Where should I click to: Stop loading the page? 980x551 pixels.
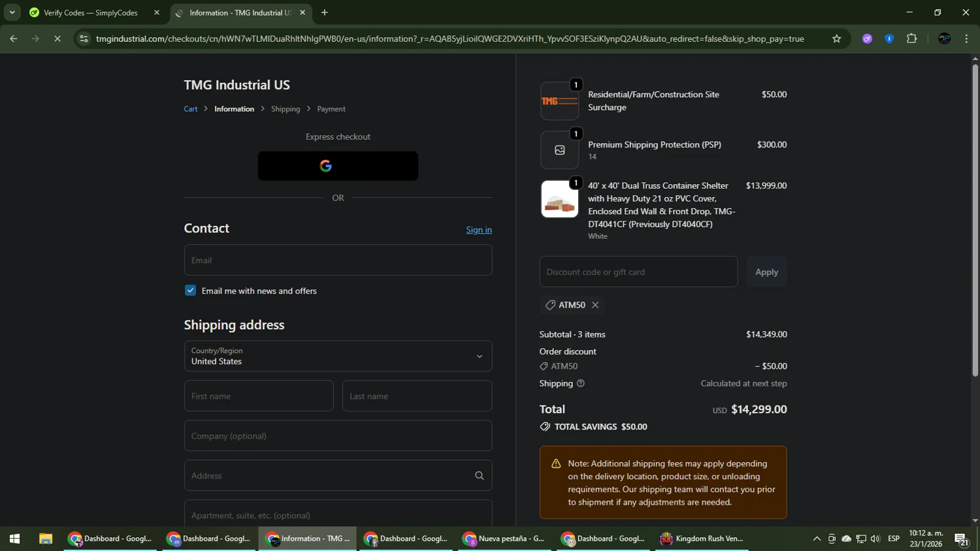57,39
